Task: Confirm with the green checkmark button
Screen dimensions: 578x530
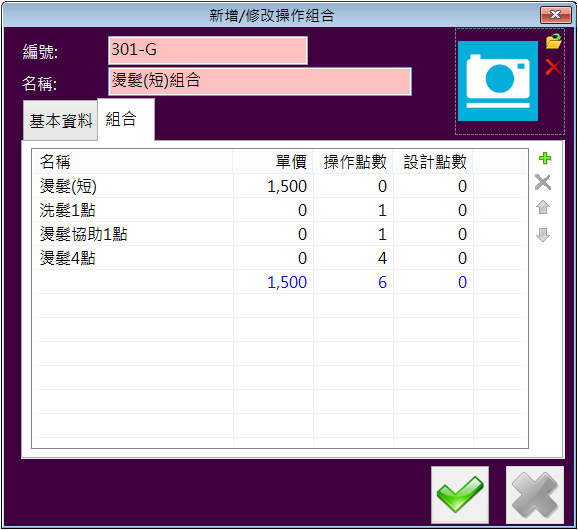Action: coord(460,495)
